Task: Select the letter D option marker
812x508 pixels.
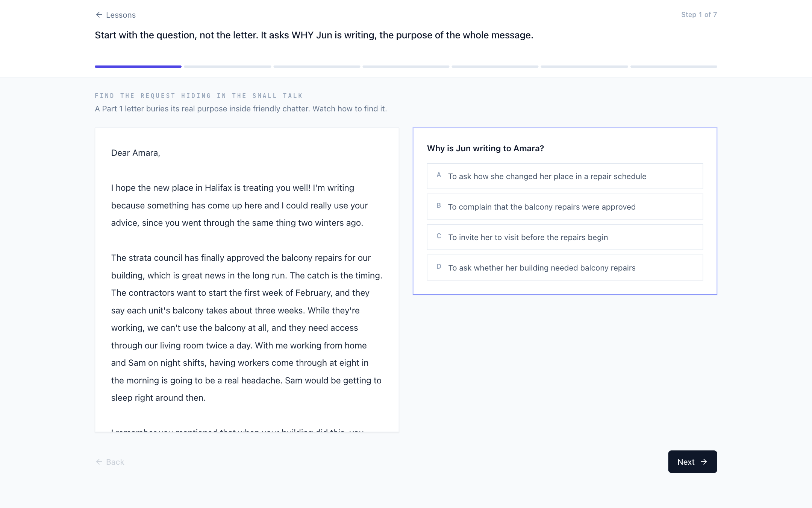Action: tap(439, 266)
